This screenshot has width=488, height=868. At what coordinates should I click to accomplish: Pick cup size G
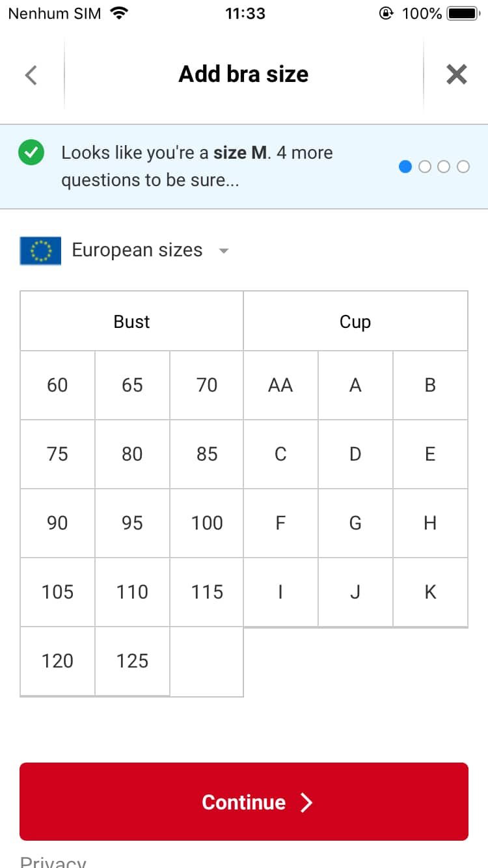[355, 523]
